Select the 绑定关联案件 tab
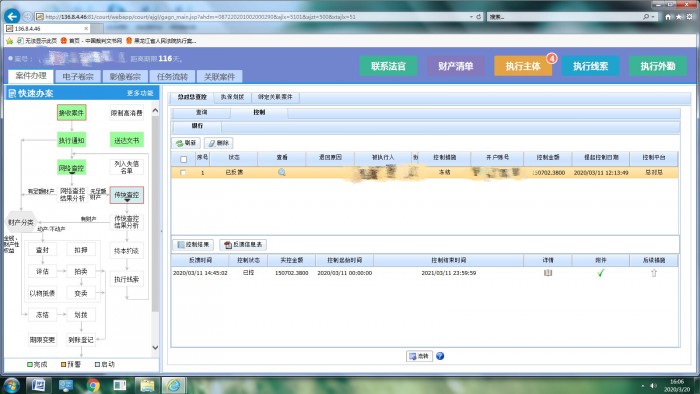700x394 pixels. [x=275, y=97]
